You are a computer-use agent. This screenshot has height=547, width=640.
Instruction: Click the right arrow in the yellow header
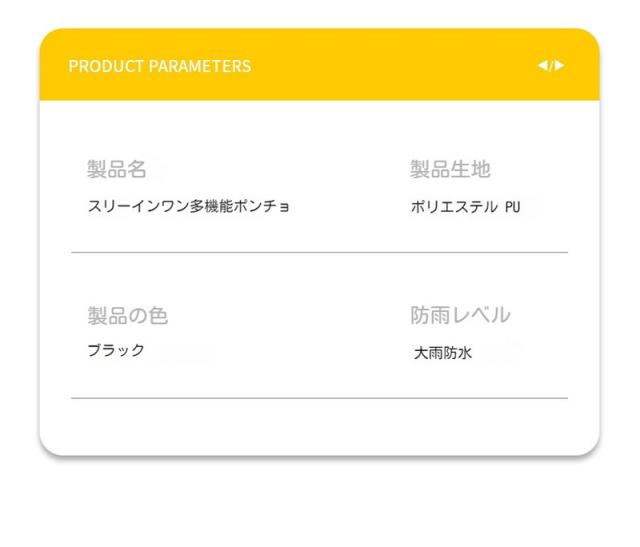coord(560,66)
